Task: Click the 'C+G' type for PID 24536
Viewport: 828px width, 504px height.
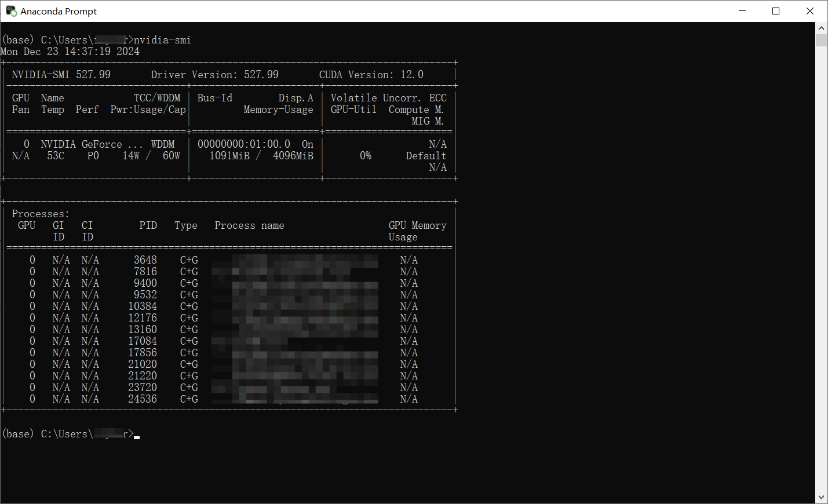Action: (189, 399)
